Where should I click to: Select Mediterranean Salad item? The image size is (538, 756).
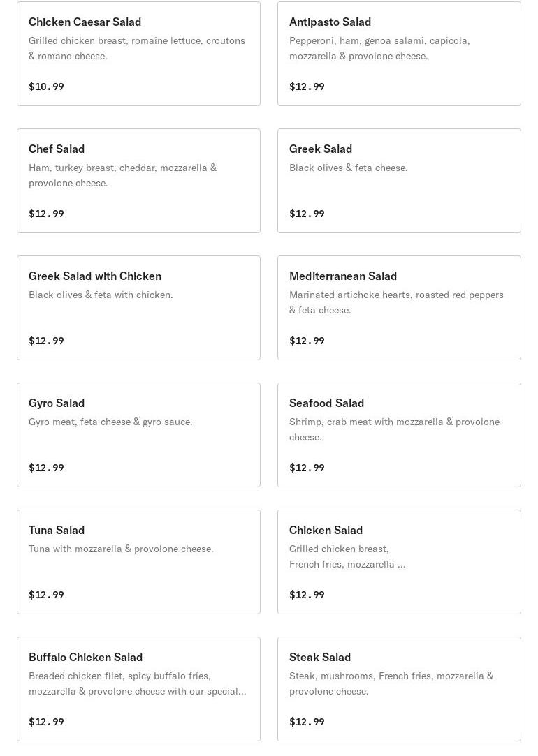(x=399, y=308)
